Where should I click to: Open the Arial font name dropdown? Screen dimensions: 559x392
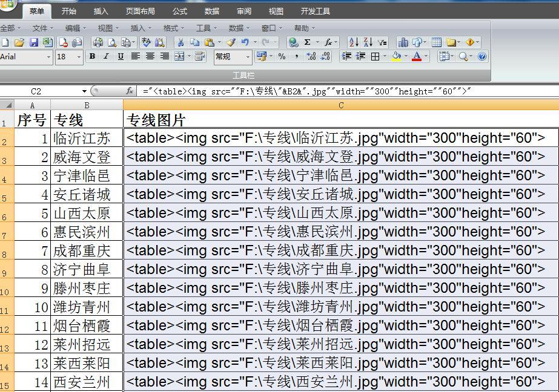pyautogui.click(x=48, y=57)
